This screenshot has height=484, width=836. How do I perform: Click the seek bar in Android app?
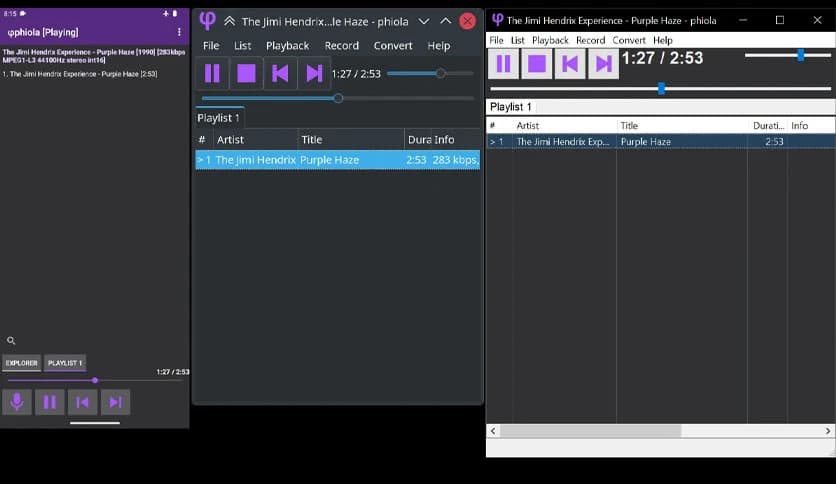[95, 381]
